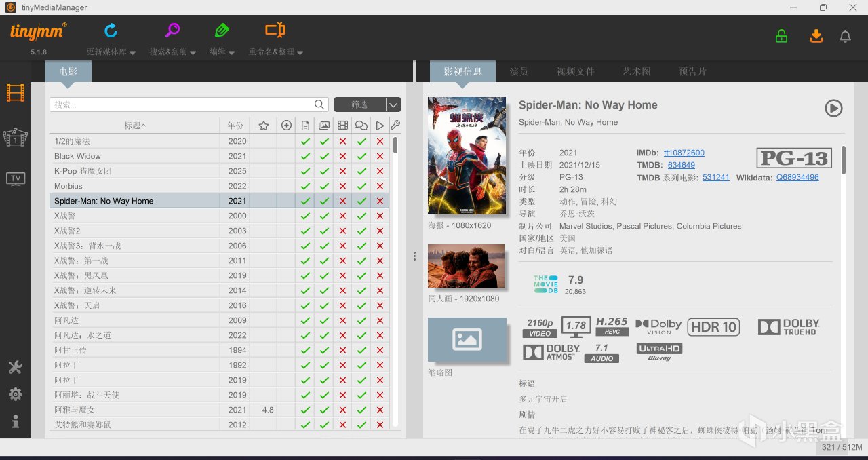The image size is (868, 460).
Task: Select the movie row 阿甘正传
Action: coord(220,350)
